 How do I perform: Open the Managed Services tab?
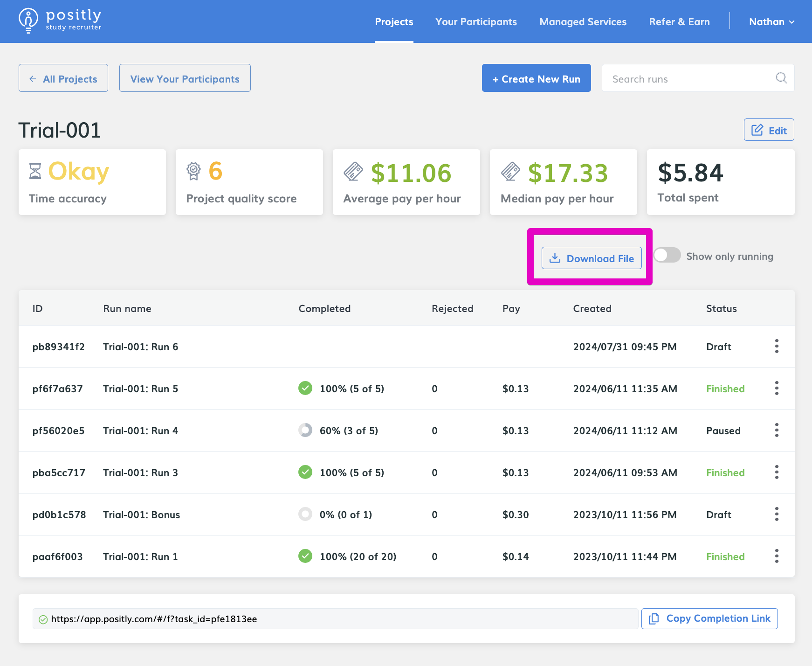click(x=583, y=22)
